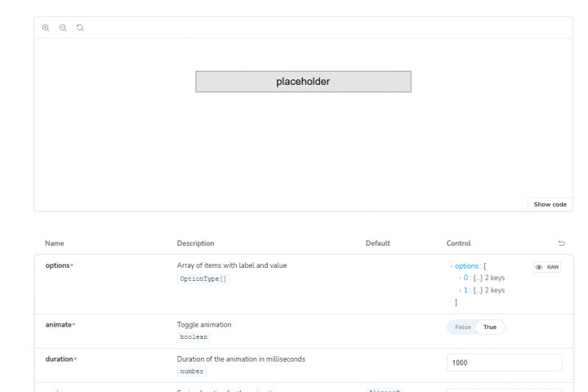
Task: Click the Show code button
Action: [x=550, y=204]
